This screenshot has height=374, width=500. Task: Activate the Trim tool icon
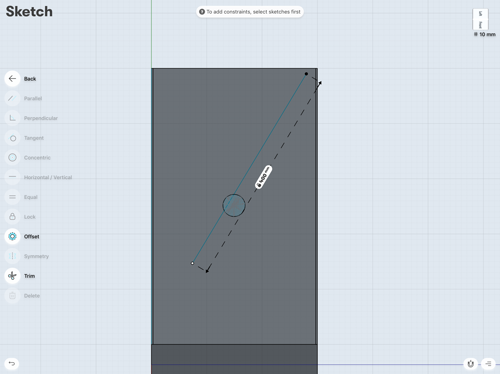point(12,276)
